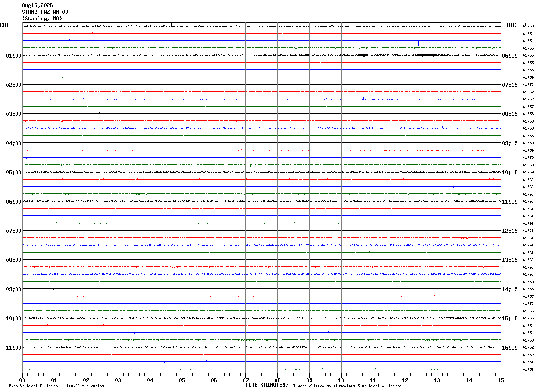Click the (Stanley, MO) location text
The image size is (536, 392).
coord(42,19)
